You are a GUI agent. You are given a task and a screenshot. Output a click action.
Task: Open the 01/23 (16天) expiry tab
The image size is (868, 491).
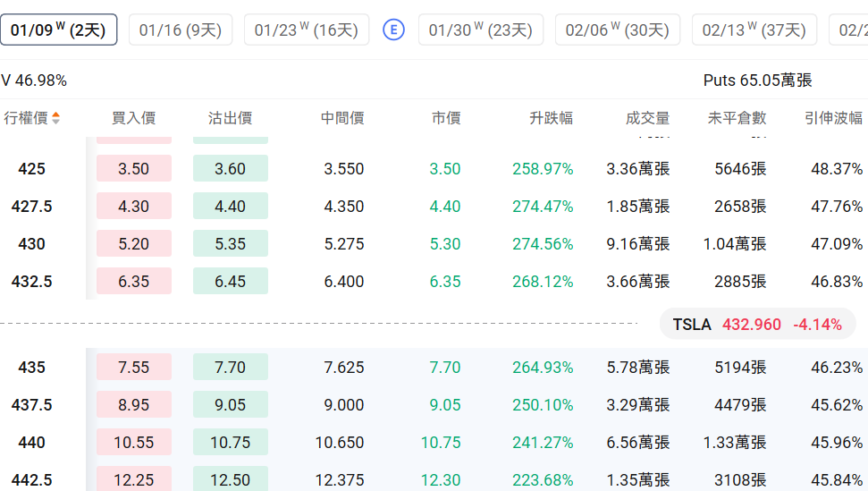(x=306, y=30)
